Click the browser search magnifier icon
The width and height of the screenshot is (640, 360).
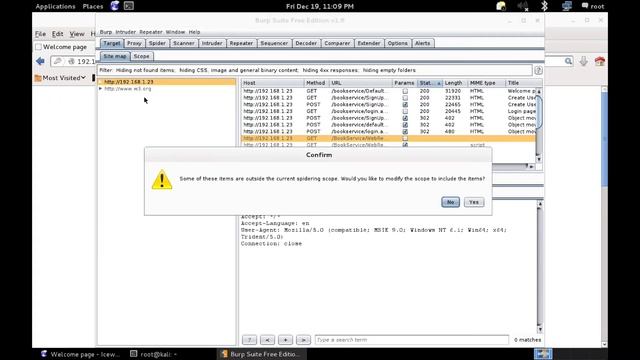click(568, 61)
